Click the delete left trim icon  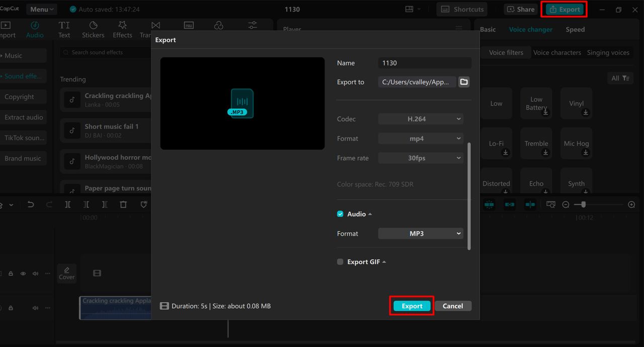coord(87,204)
